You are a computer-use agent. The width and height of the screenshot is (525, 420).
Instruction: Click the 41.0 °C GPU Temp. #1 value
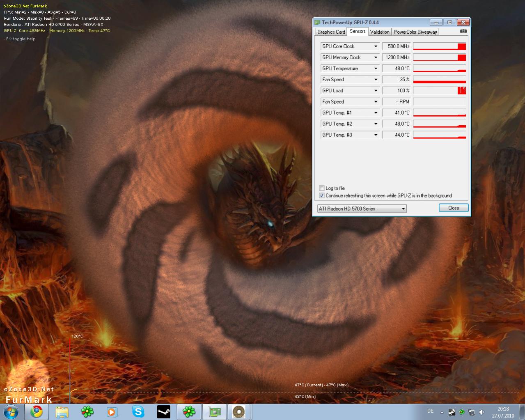click(x=397, y=113)
